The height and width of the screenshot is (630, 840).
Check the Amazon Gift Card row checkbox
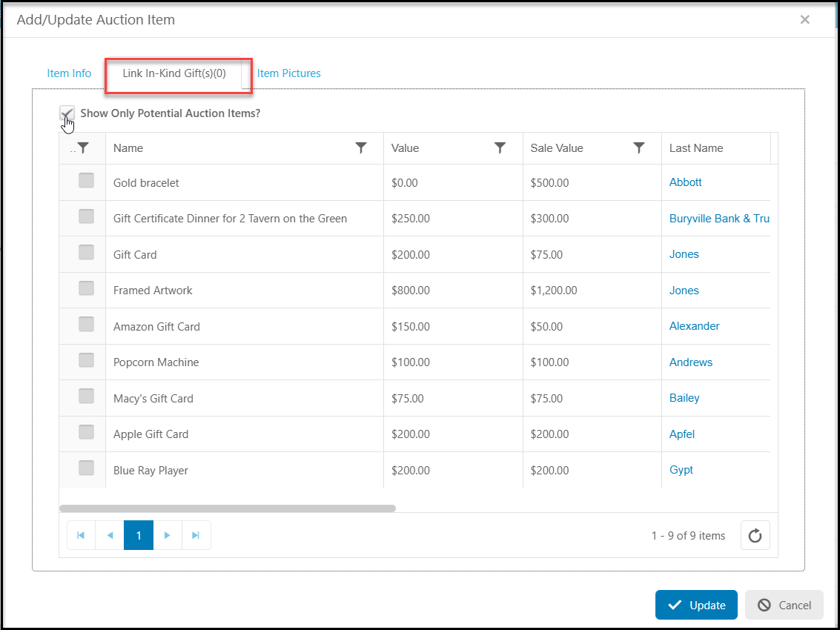[x=86, y=324]
